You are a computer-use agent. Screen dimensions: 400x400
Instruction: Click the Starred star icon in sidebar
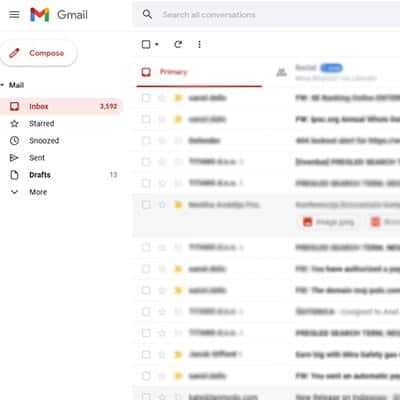(x=14, y=124)
